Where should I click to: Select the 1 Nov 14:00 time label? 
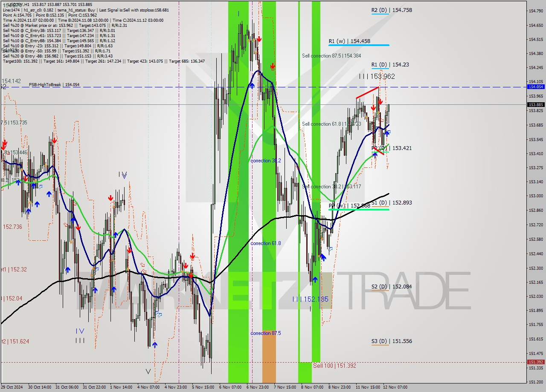(121, 387)
